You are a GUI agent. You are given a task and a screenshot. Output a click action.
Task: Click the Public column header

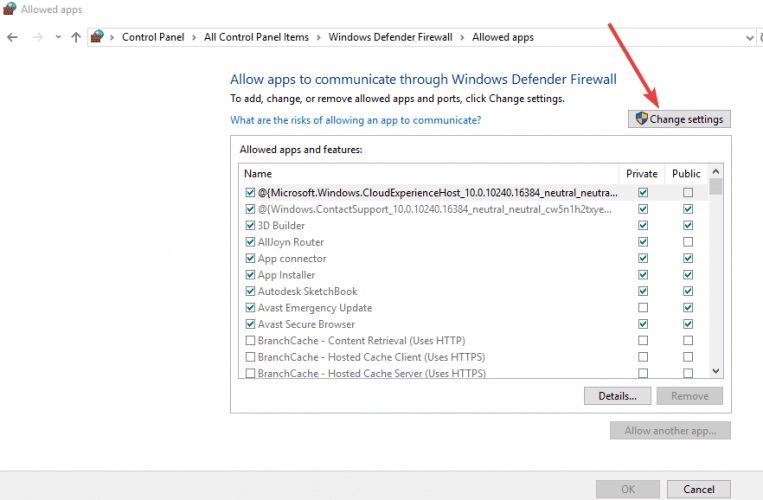686,174
